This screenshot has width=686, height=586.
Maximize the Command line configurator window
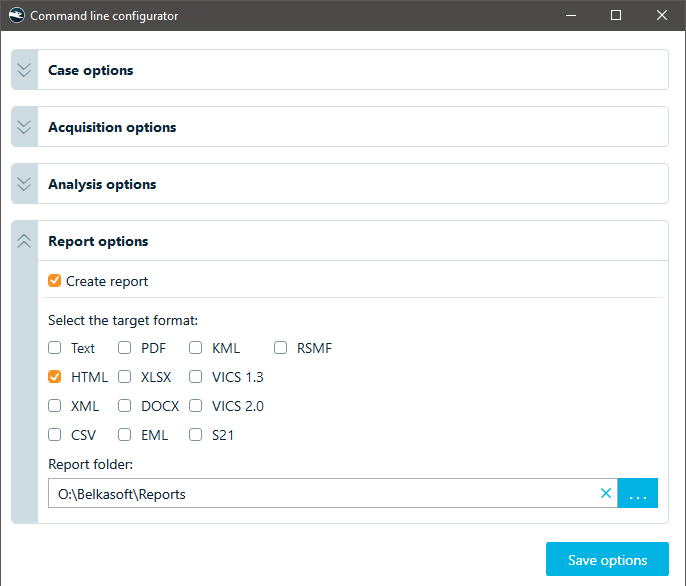[x=616, y=15]
